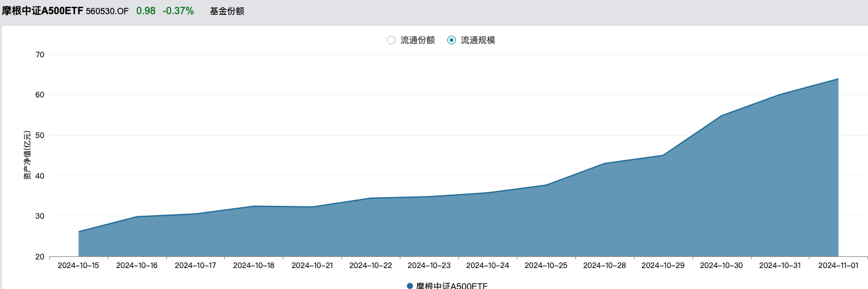This screenshot has width=868, height=289.
Task: Click the fund code 560530.OF
Action: 107,11
